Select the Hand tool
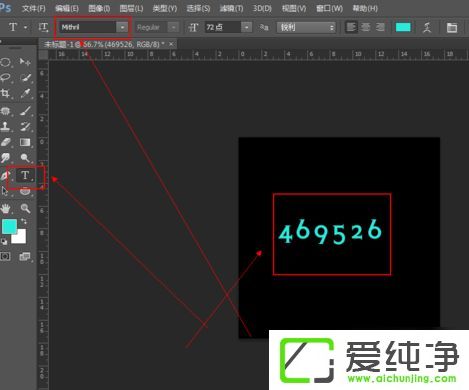 click(6, 209)
